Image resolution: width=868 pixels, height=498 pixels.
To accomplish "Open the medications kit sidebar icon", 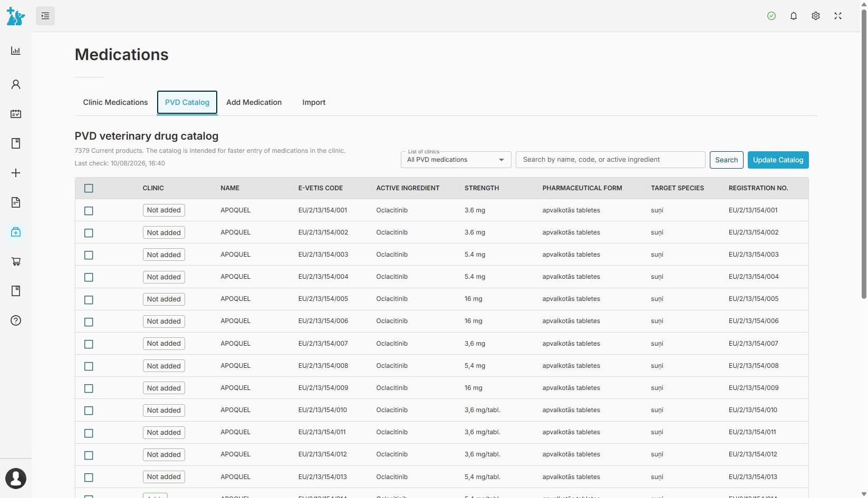I will tap(16, 232).
